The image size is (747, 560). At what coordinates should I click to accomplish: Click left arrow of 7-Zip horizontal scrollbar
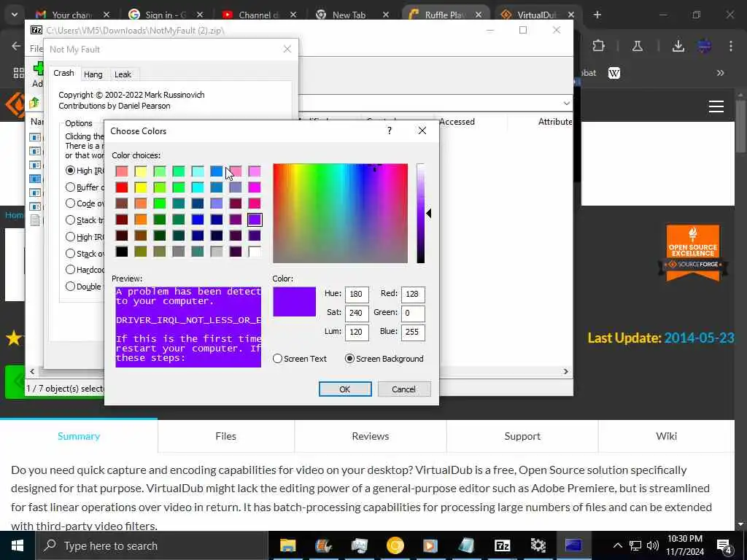32,371
